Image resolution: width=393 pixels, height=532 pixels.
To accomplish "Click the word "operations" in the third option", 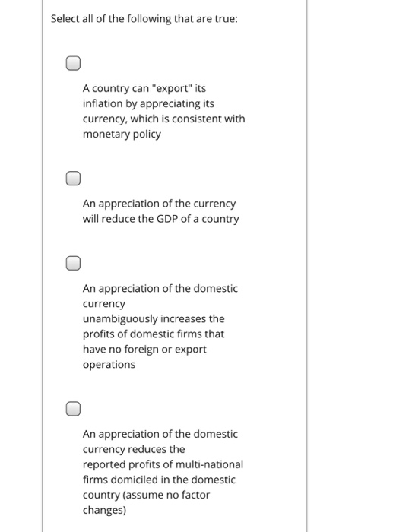I will tap(109, 365).
